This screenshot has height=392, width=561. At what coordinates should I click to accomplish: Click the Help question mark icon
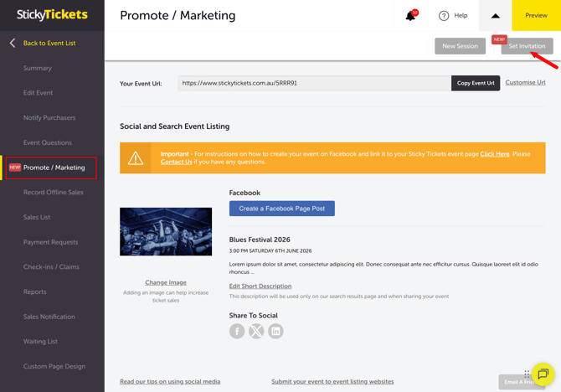(x=444, y=16)
